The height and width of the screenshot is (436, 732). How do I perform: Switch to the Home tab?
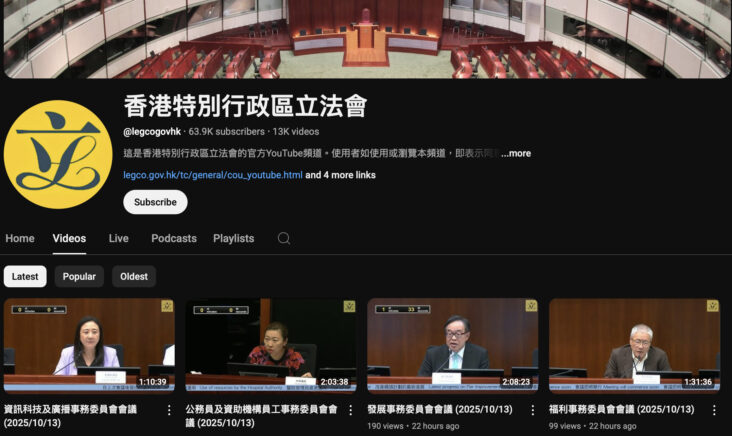pos(20,239)
